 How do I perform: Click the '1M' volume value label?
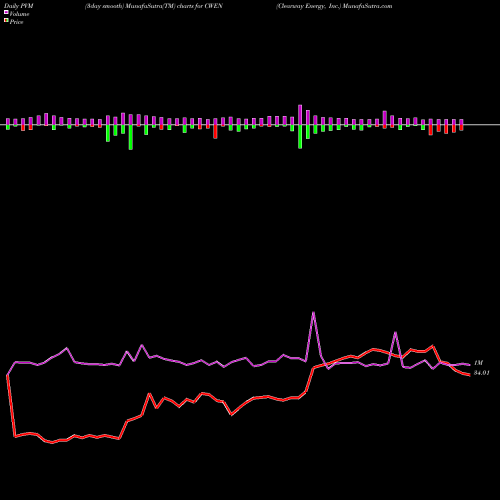(478, 363)
